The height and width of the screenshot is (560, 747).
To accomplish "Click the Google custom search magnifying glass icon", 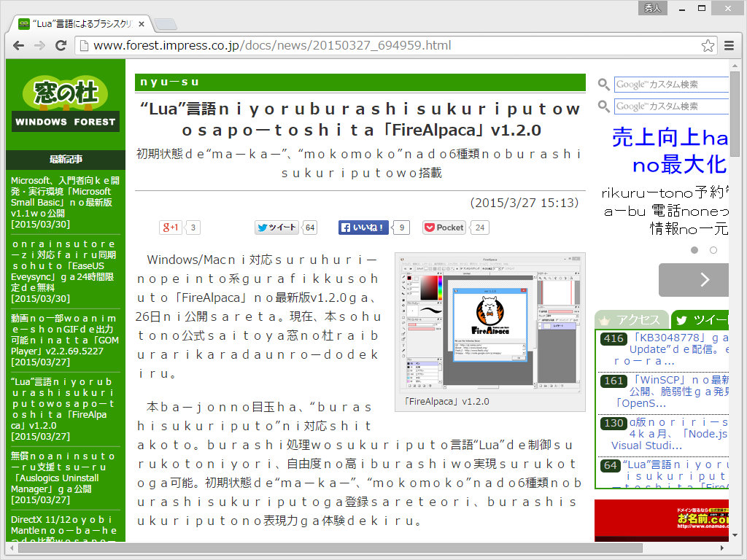I will [x=603, y=85].
